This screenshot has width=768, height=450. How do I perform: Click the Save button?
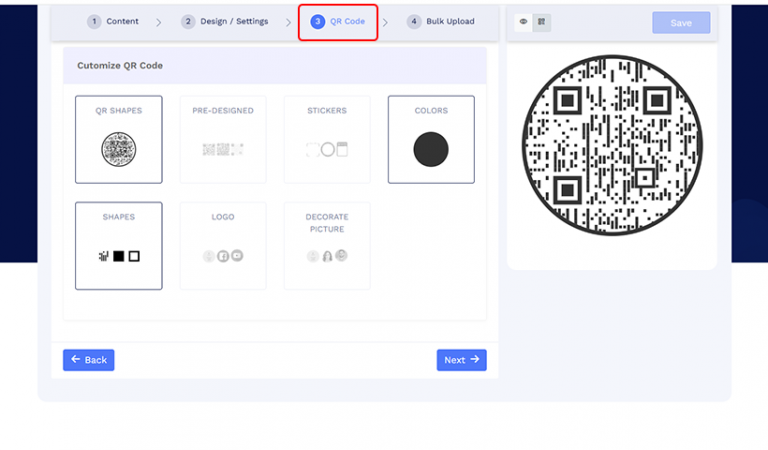681,22
